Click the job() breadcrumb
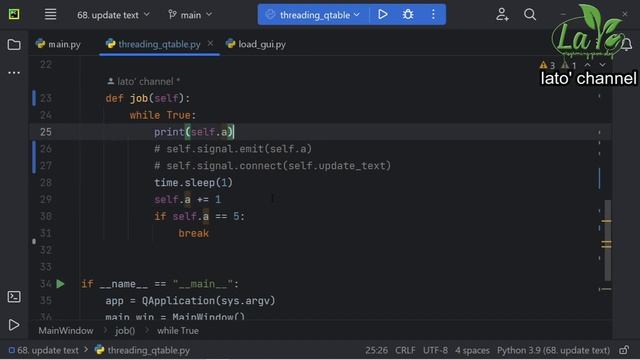 (125, 331)
